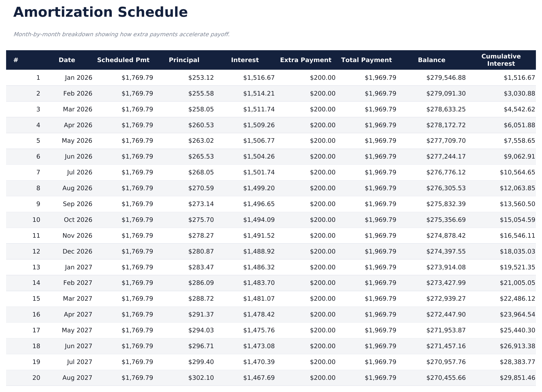Click the Cumulative Interest column header

[501, 60]
